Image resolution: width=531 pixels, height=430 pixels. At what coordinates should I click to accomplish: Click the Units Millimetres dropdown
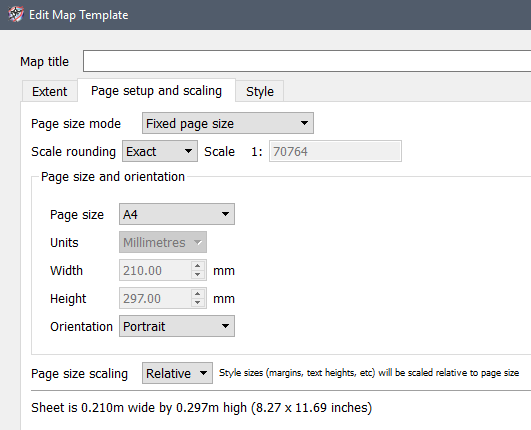[163, 242]
